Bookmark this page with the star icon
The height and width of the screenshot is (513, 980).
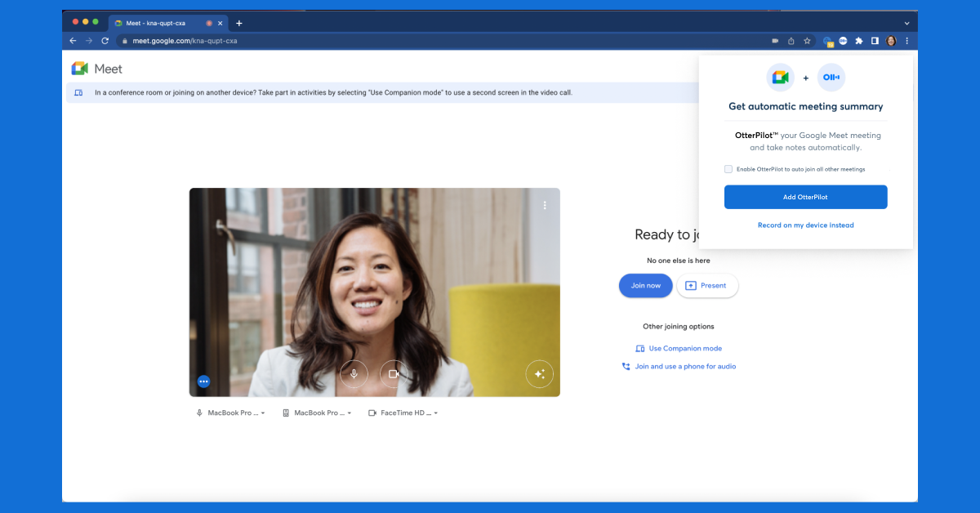[807, 41]
